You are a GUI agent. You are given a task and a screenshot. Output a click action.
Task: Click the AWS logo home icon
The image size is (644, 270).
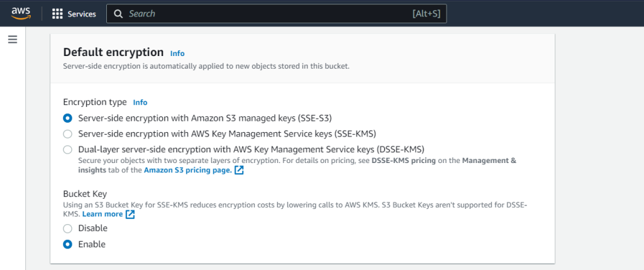pos(21,13)
